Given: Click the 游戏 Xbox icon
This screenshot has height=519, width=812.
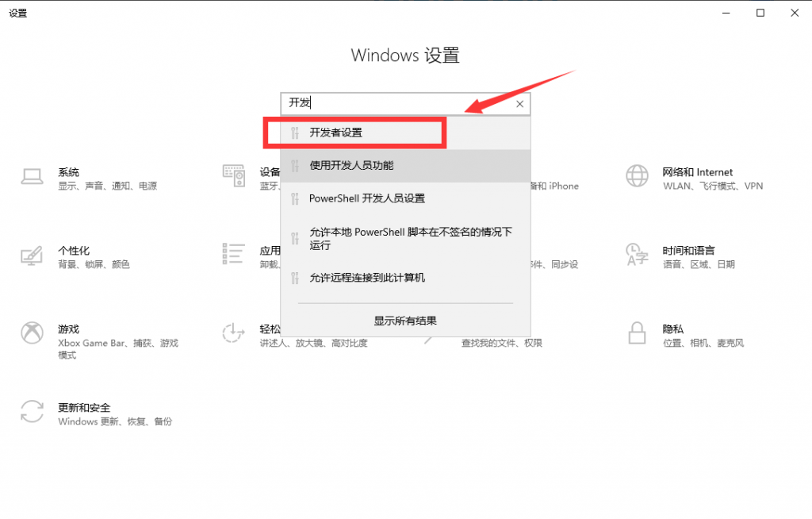Looking at the screenshot, I should (32, 333).
